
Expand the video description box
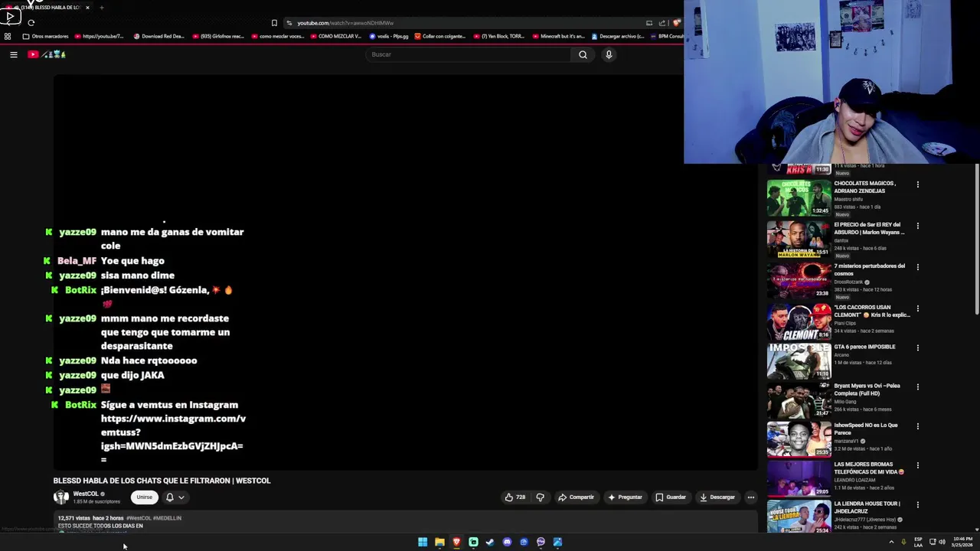click(406, 523)
